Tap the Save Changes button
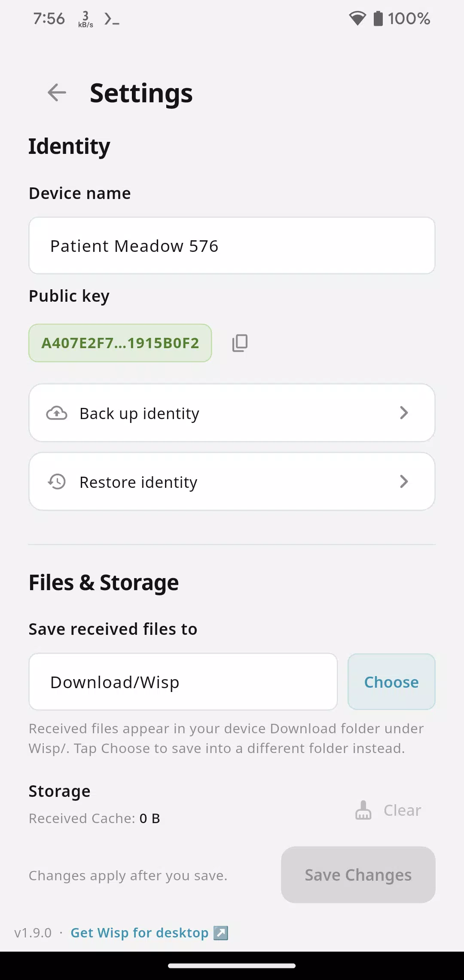Image resolution: width=464 pixels, height=980 pixels. [x=358, y=875]
